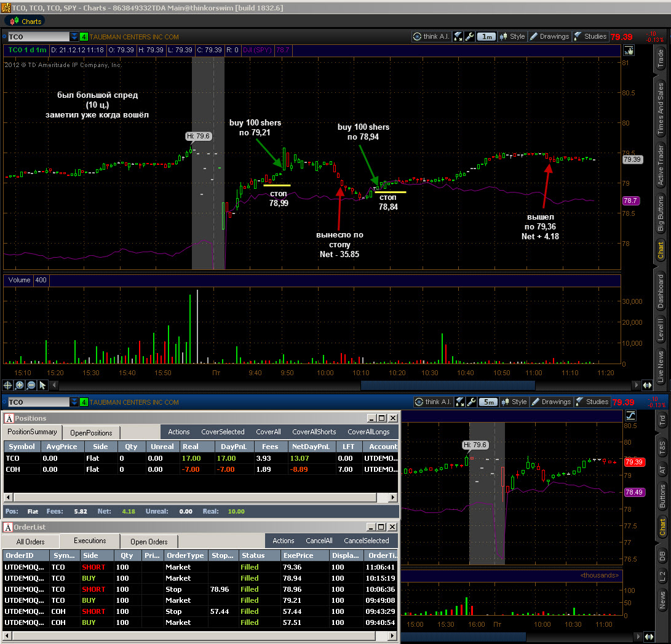Expand the TCO symbol dropdown in lower chart
671x644 pixels.
[x=74, y=402]
